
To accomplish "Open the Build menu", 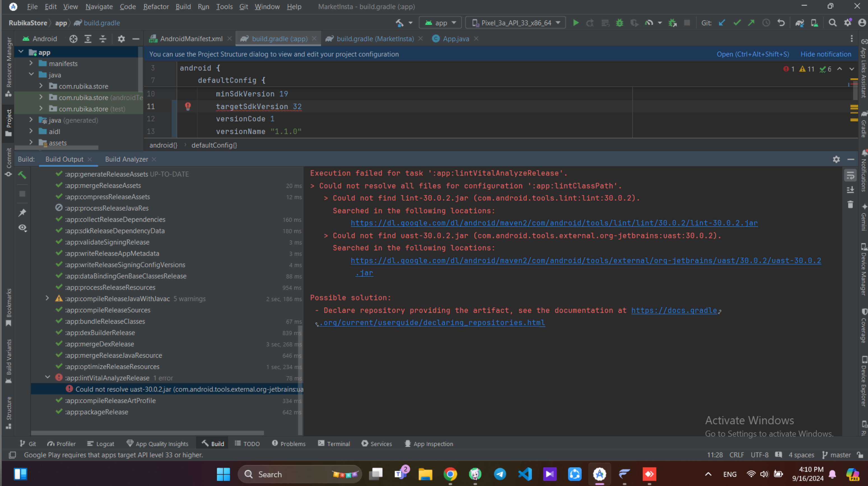I will (183, 6).
